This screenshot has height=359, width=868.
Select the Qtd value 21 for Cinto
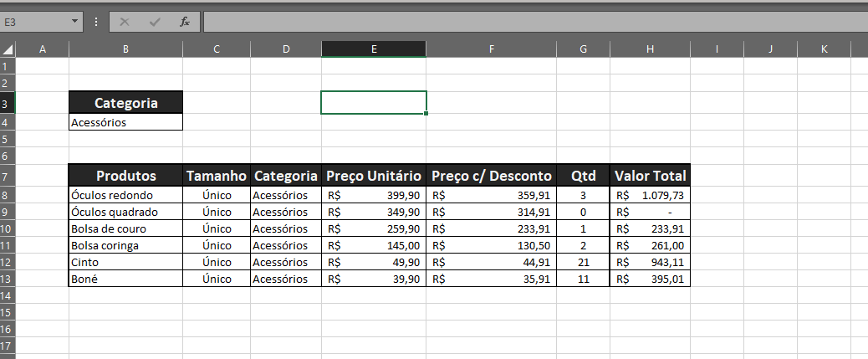coord(583,262)
